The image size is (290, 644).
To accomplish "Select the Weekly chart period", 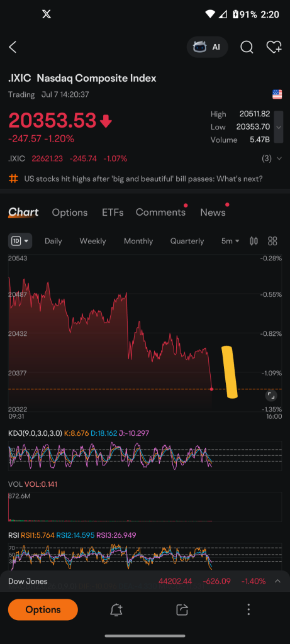I will click(x=92, y=241).
